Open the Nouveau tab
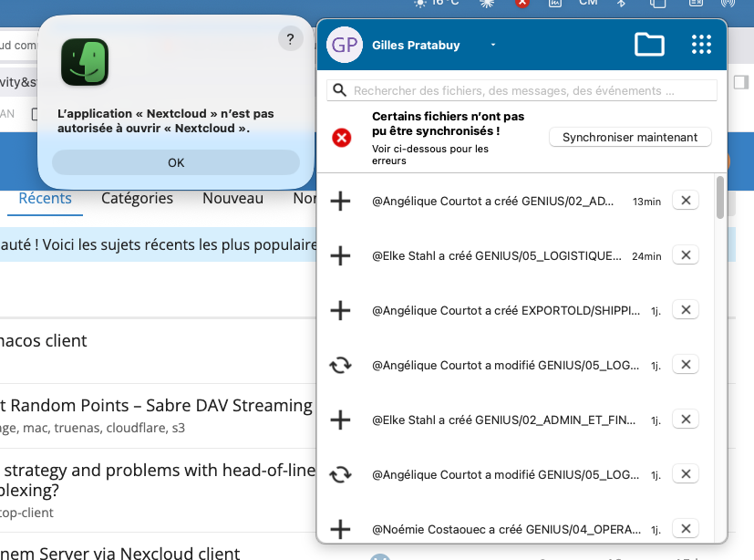 coord(232,198)
